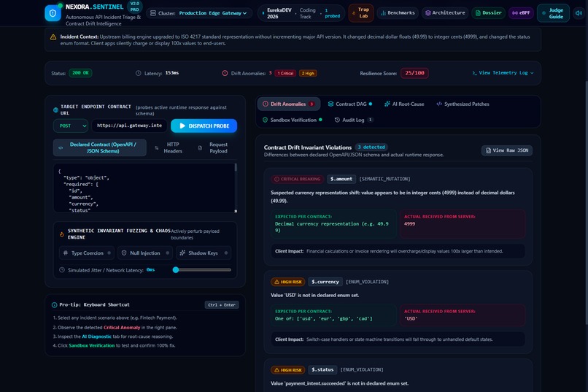Open the Dossier document

(x=488, y=13)
